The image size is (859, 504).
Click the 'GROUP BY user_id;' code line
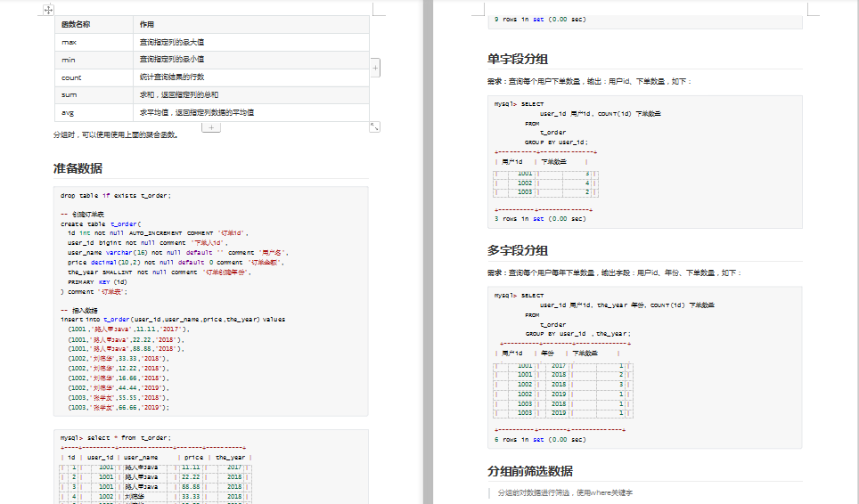click(x=556, y=142)
